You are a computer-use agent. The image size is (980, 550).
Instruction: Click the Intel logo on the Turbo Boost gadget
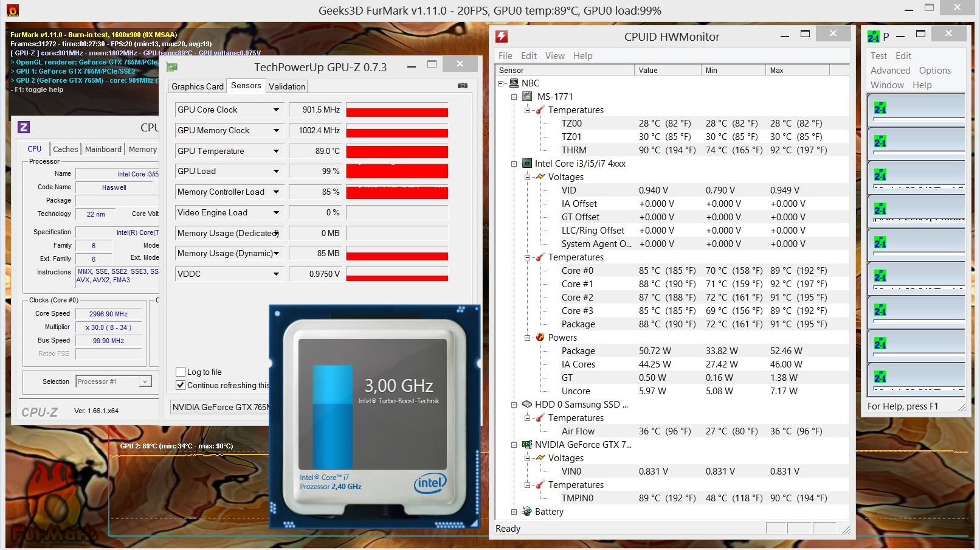pos(430,483)
